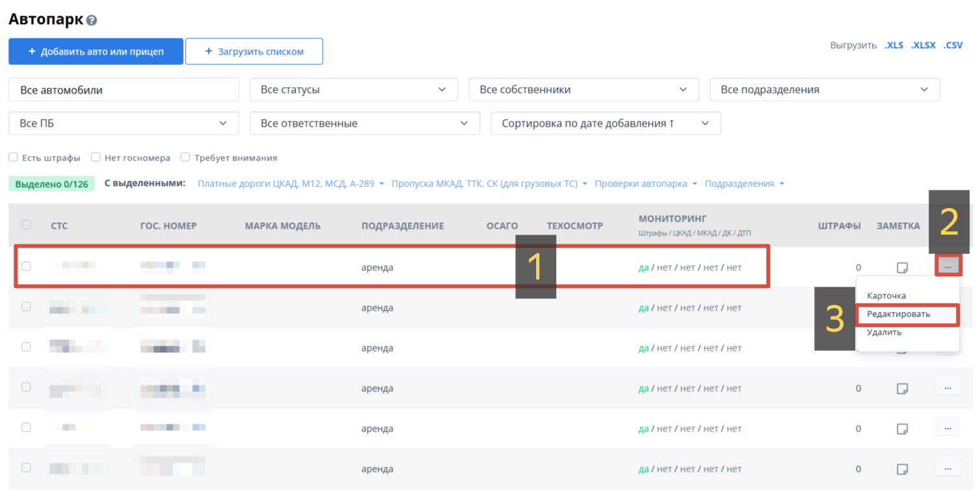Click the three-dots button in the last row
Viewport: 980px width, 492px height.
pos(948,467)
